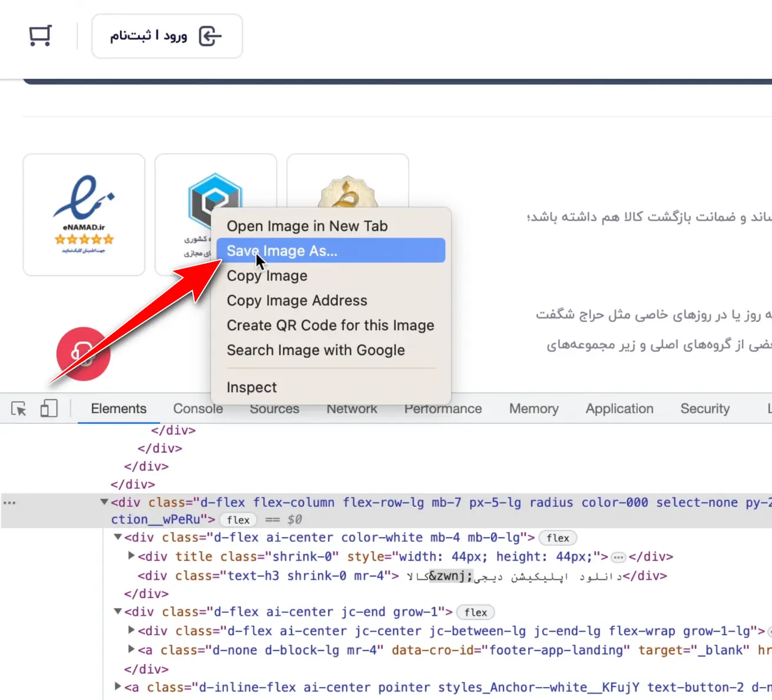Image resolution: width=772 pixels, height=700 pixels.
Task: Select Copy Image Address menu entry
Action: tap(297, 300)
